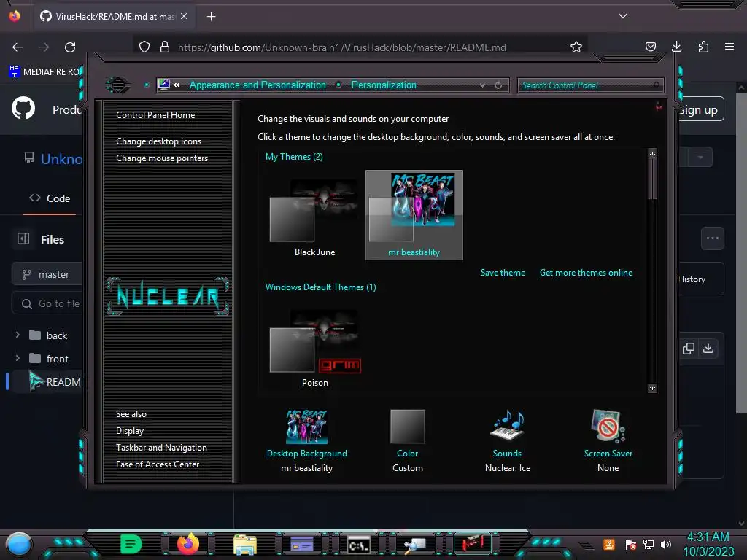This screenshot has width=747, height=560.
Task: Click theme list scroll down arrow
Action: 652,388
